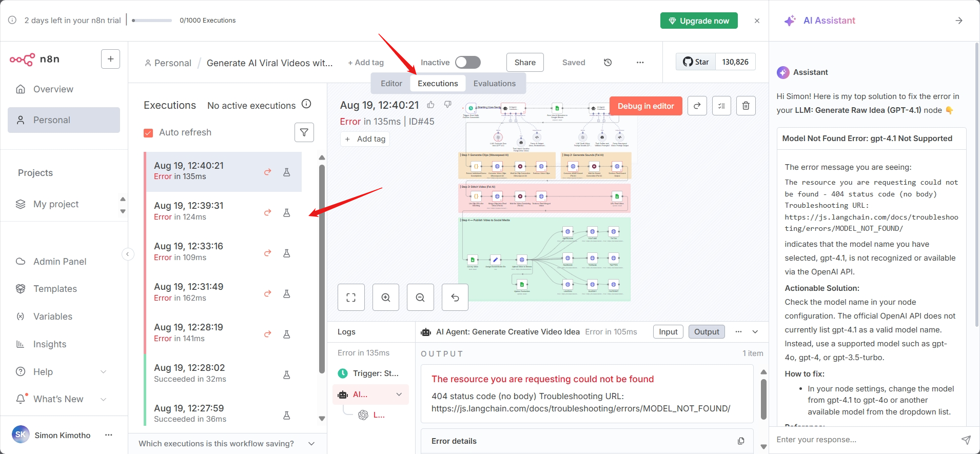Switch log view to Input

pyautogui.click(x=668, y=332)
